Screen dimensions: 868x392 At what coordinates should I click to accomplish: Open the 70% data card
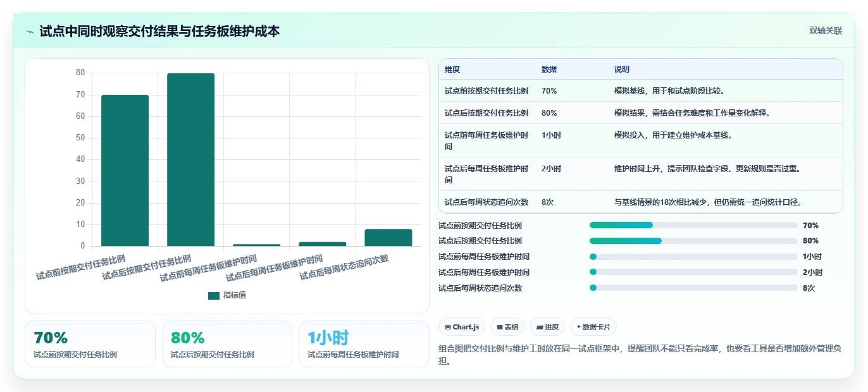coord(90,344)
